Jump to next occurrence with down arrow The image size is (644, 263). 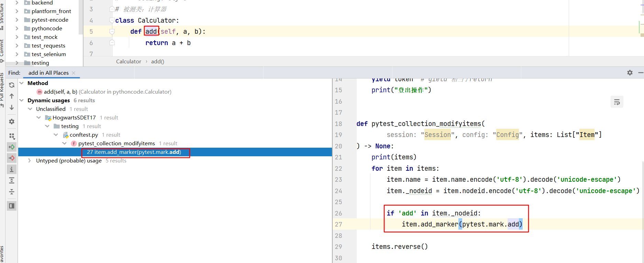(12, 107)
